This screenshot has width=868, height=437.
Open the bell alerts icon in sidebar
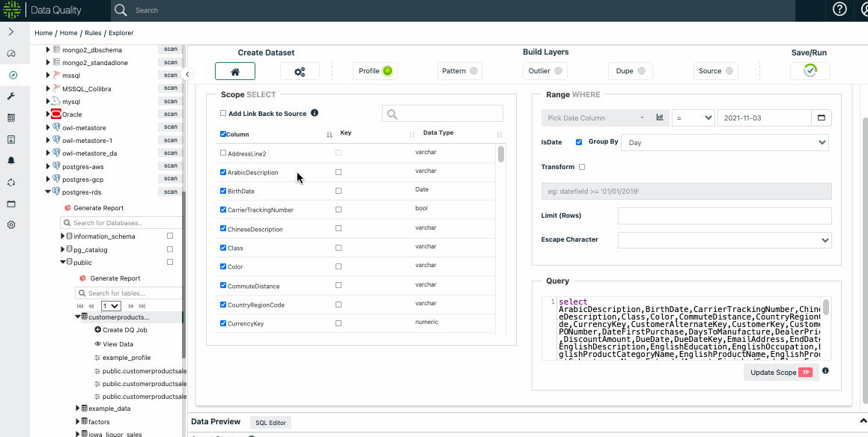pos(11,161)
